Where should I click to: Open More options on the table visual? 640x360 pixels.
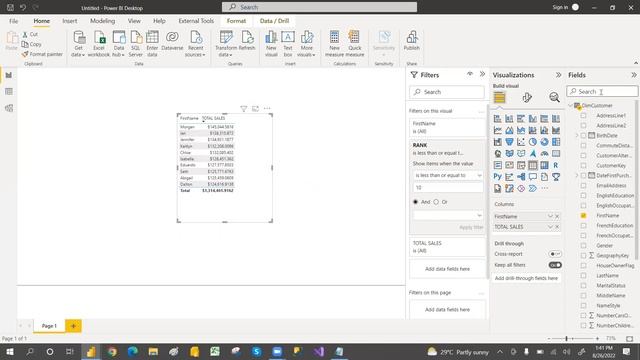[x=267, y=109]
